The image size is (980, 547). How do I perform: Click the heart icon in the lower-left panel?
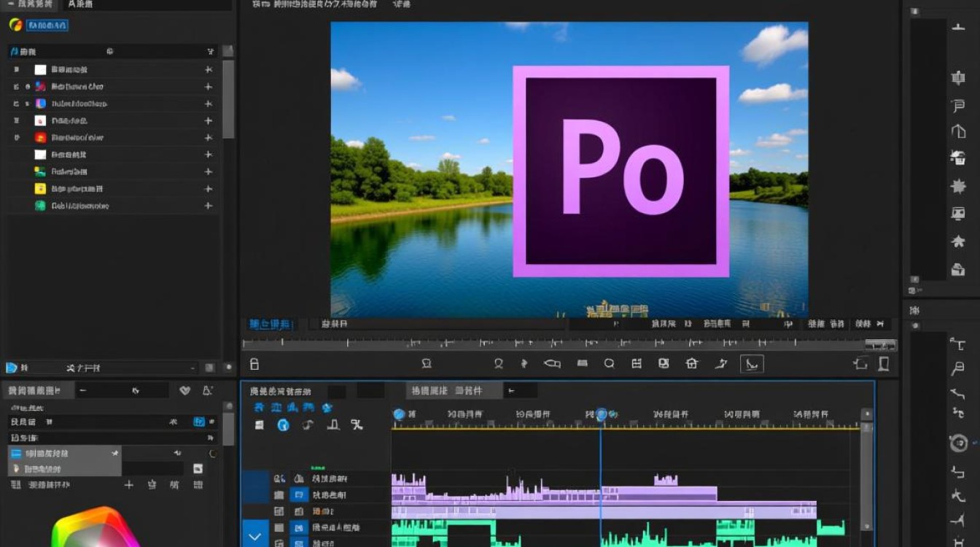point(184,391)
